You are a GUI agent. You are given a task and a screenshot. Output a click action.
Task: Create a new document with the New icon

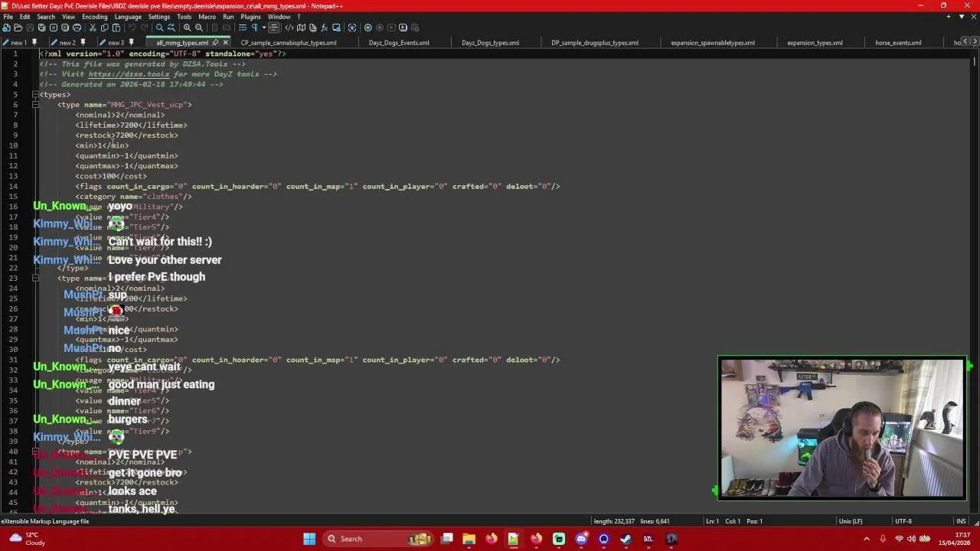point(6,28)
